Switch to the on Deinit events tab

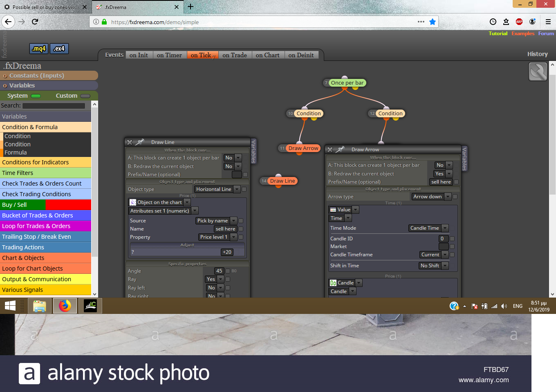pos(301,55)
